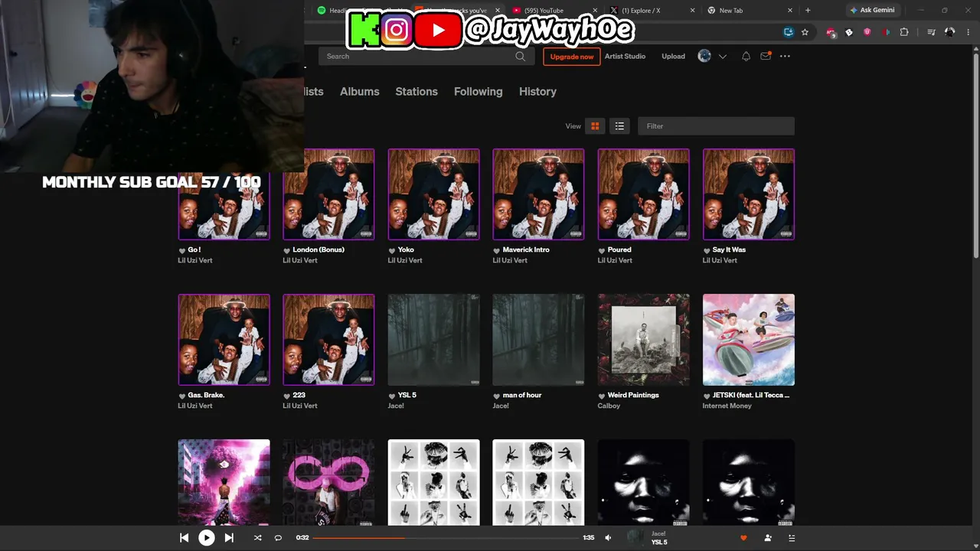Toggle the heart next to YSL 5 card

pos(392,396)
